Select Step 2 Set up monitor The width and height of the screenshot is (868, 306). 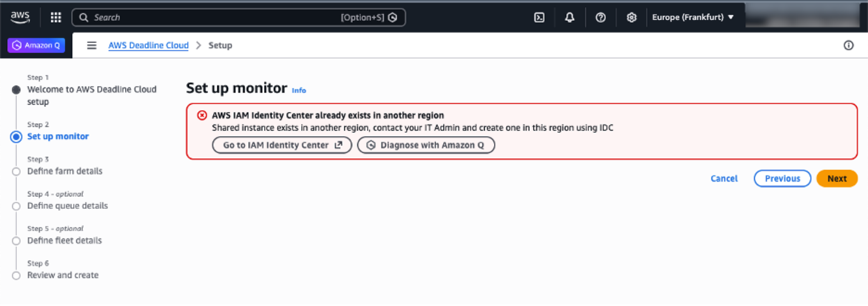coord(58,137)
